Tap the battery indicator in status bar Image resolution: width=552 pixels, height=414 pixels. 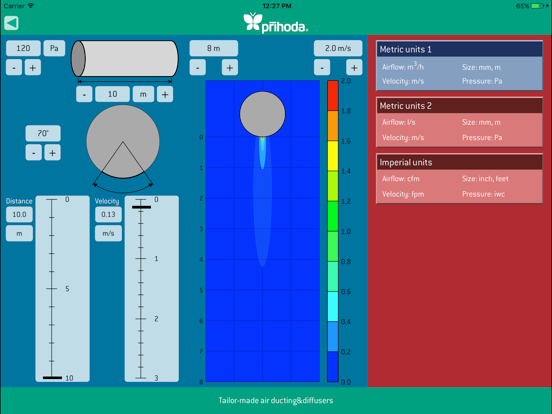537,6
